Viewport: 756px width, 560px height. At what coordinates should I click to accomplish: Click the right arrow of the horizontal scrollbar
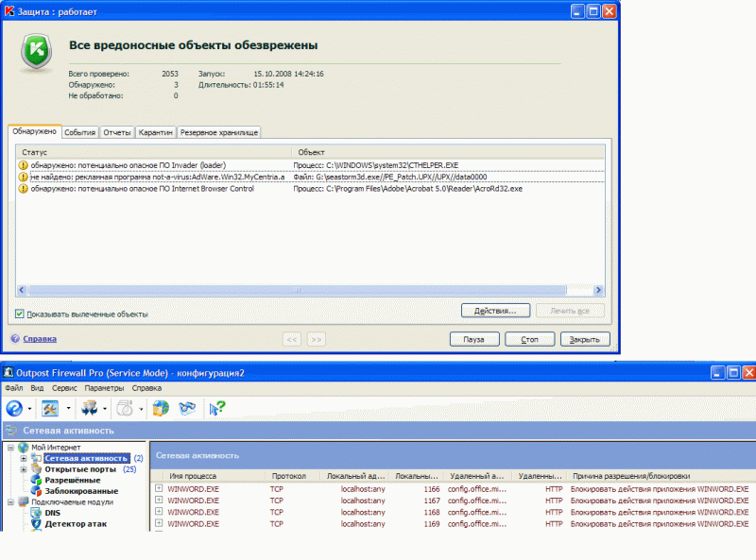(598, 290)
